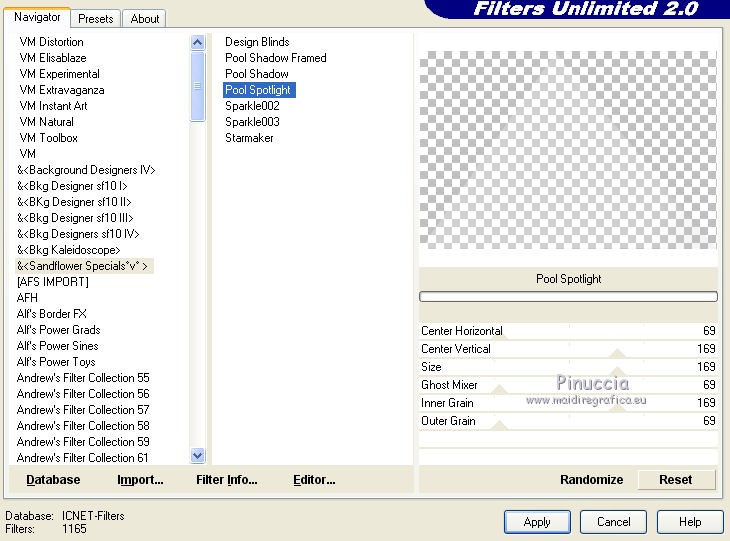This screenshot has width=730, height=541.
Task: Select AFH category
Action: point(27,298)
